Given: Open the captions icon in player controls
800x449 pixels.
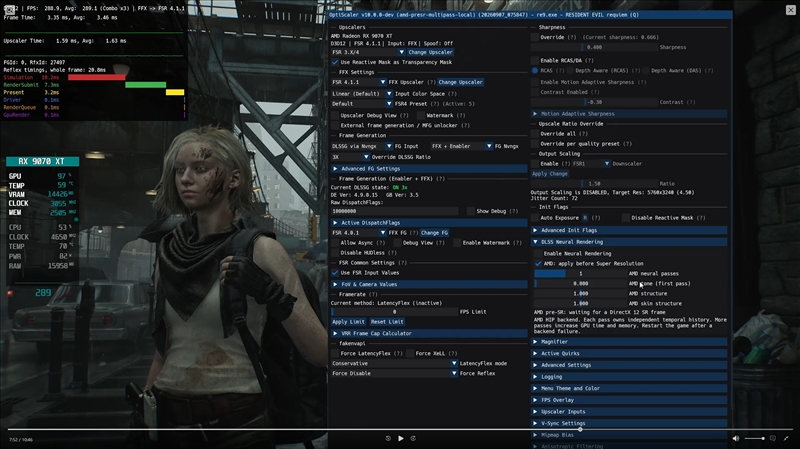Looking at the screenshot, I should point(773,438).
